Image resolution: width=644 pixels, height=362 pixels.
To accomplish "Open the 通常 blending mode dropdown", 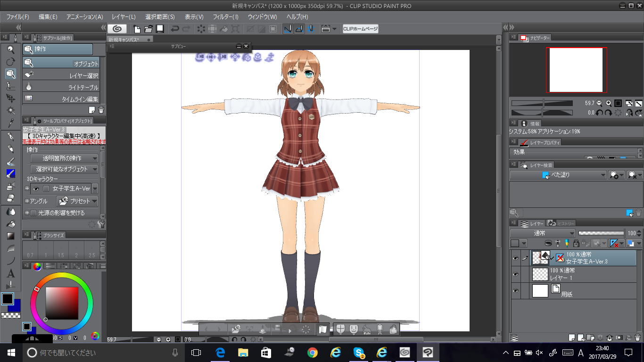I will [x=542, y=233].
